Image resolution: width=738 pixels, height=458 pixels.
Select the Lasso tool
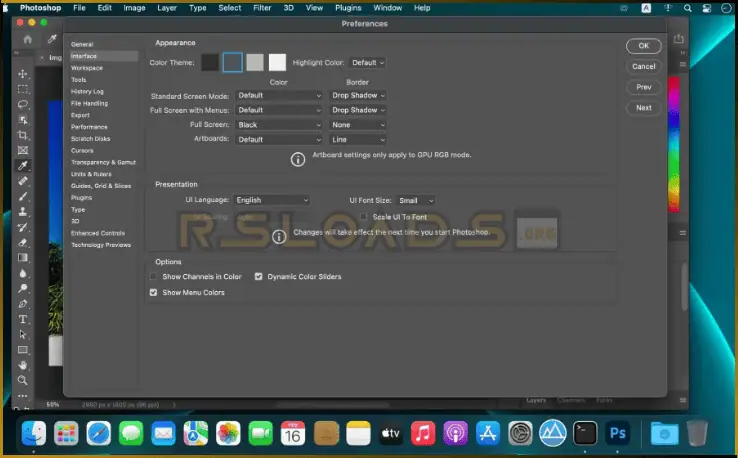click(x=23, y=104)
